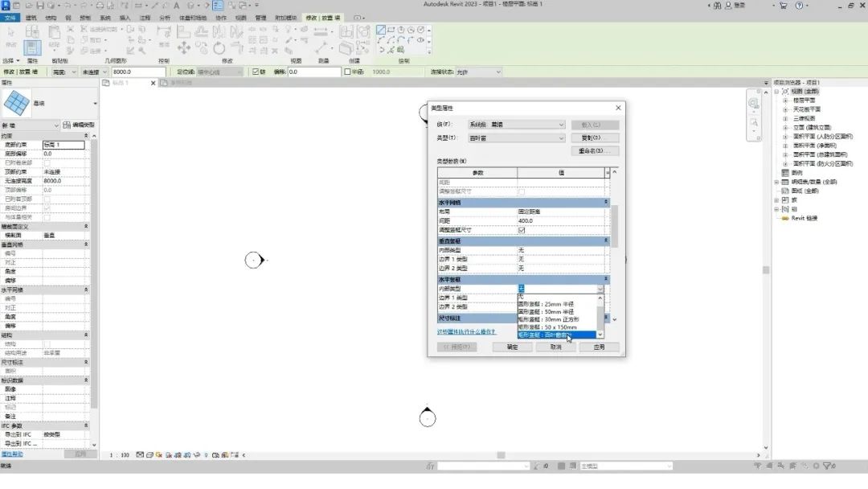Open the Autodesk shopping cart icon
The width and height of the screenshot is (868, 489).
coord(784,6)
